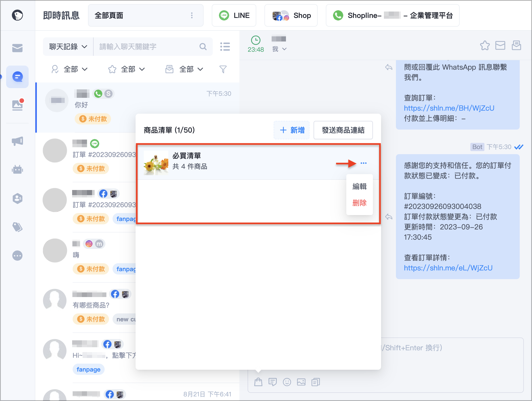Image resolution: width=532 pixels, height=401 pixels.
Task: Open the three-dot menu for 必買清單
Action: point(363,163)
